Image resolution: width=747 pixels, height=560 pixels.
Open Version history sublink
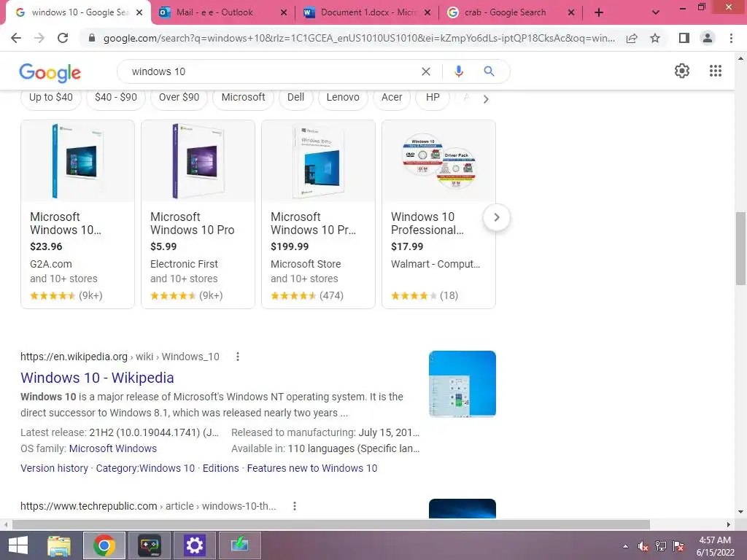(x=54, y=468)
